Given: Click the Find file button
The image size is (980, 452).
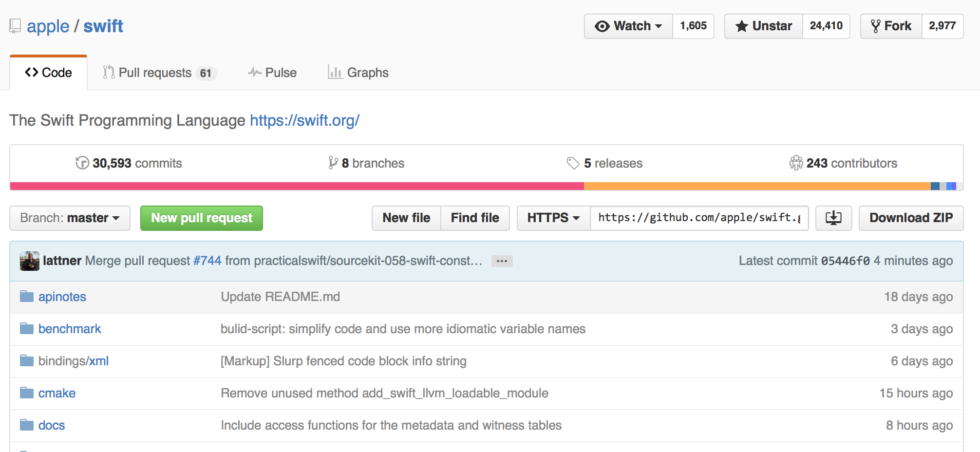Looking at the screenshot, I should point(475,218).
